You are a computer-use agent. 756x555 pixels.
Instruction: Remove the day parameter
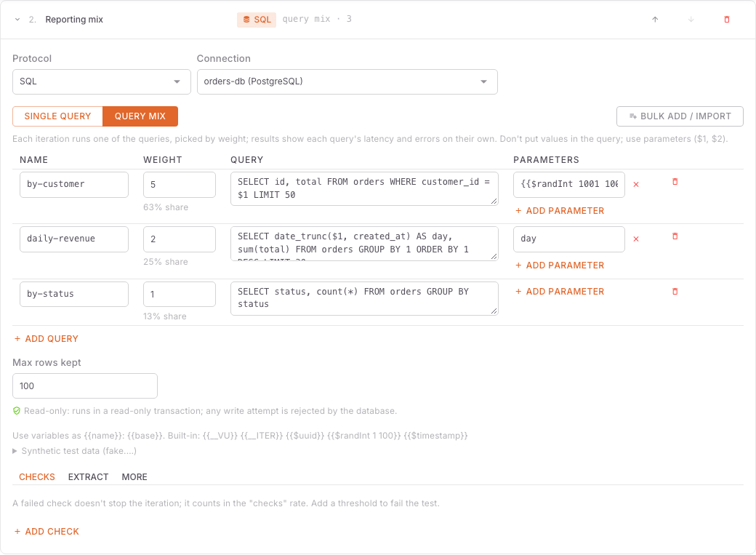pos(636,239)
